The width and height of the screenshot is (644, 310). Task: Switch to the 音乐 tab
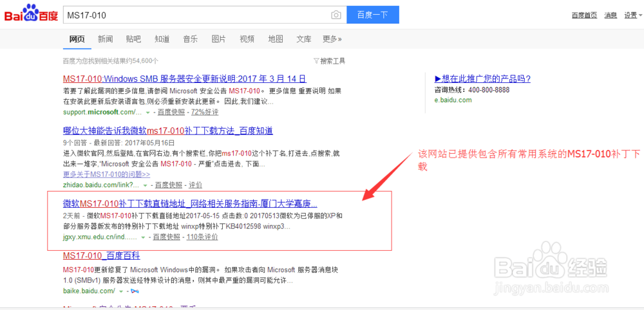pyautogui.click(x=190, y=39)
